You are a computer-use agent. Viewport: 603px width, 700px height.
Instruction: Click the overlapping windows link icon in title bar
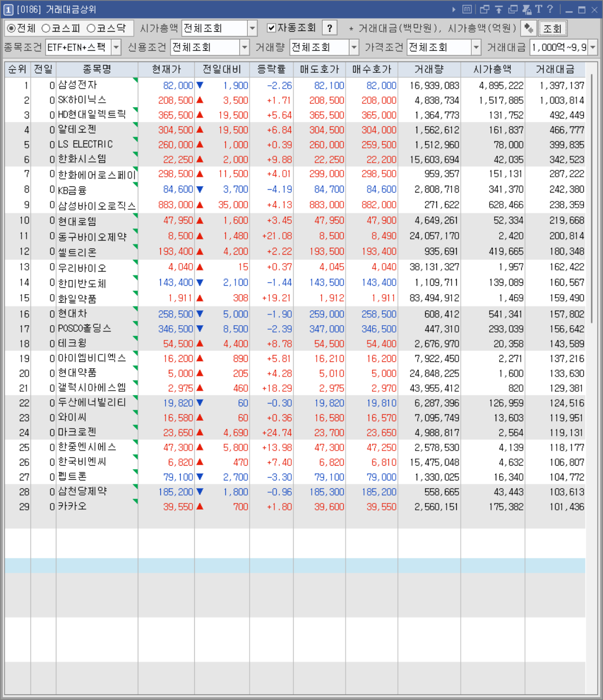pos(484,10)
